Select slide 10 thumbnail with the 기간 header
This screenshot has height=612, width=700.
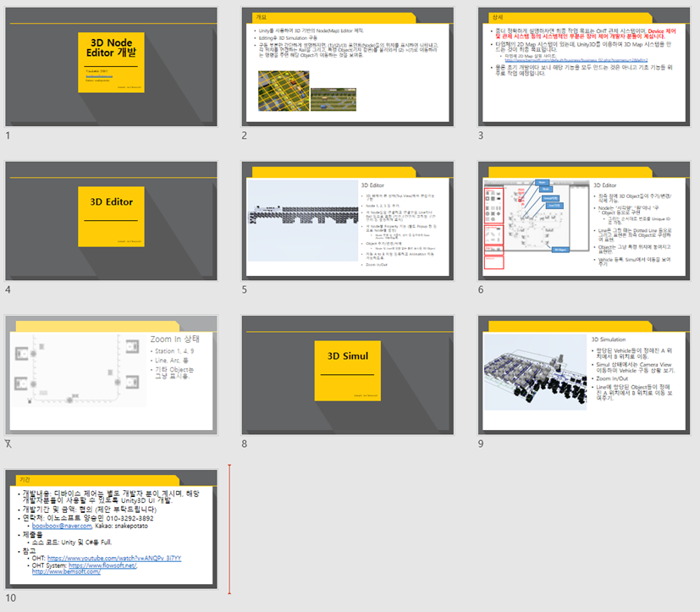[x=111, y=529]
